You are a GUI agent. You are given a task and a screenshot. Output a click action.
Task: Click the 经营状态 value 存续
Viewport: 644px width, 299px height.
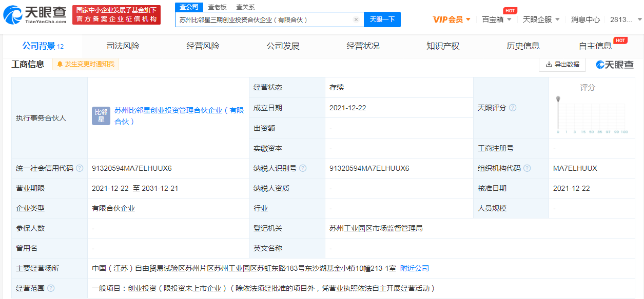(337, 87)
